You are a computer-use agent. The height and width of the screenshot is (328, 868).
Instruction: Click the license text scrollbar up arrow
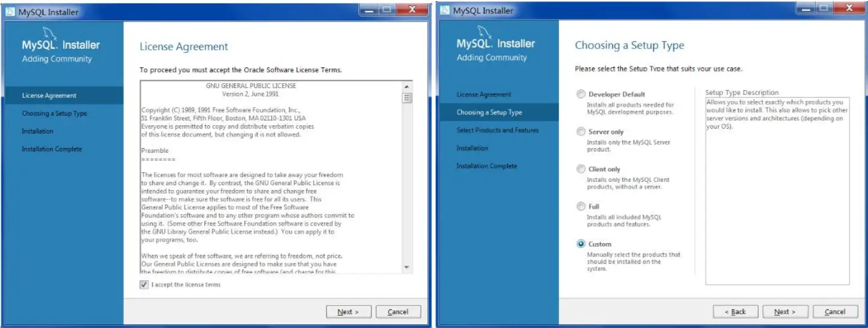tap(407, 86)
